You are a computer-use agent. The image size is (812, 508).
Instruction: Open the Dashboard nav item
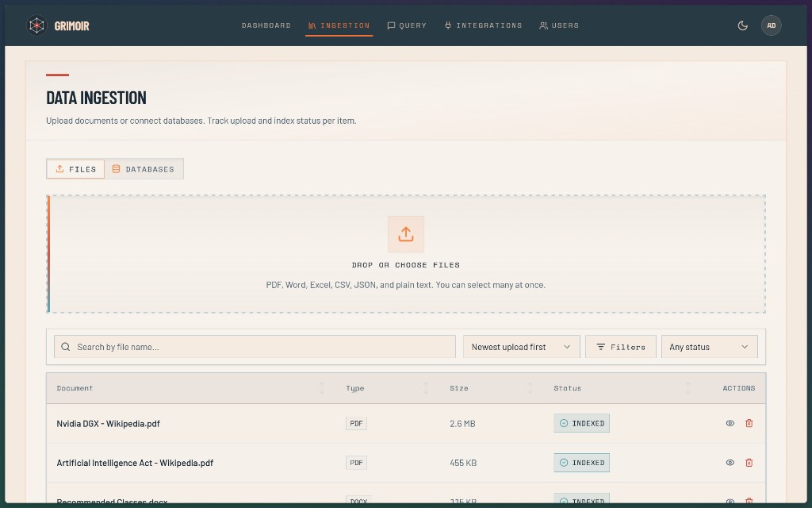click(x=266, y=25)
